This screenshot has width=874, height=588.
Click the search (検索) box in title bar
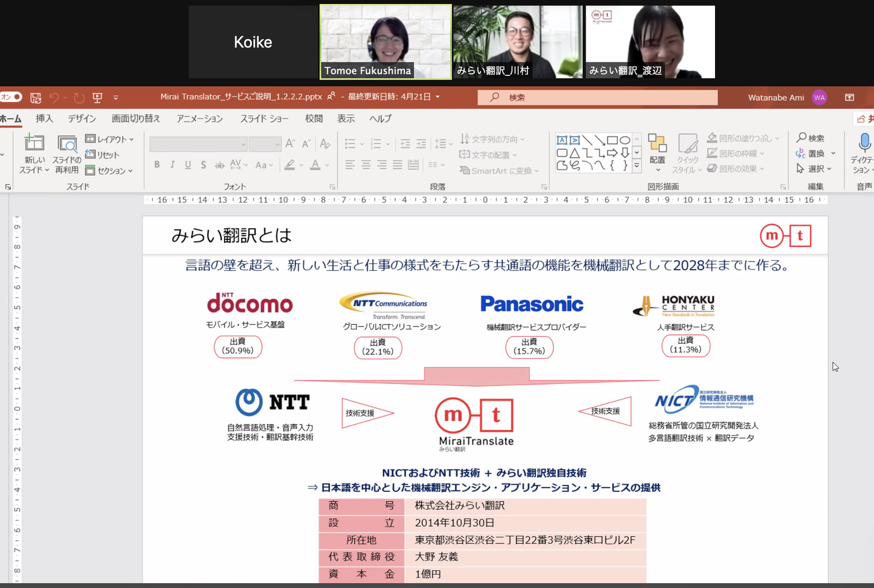click(597, 97)
